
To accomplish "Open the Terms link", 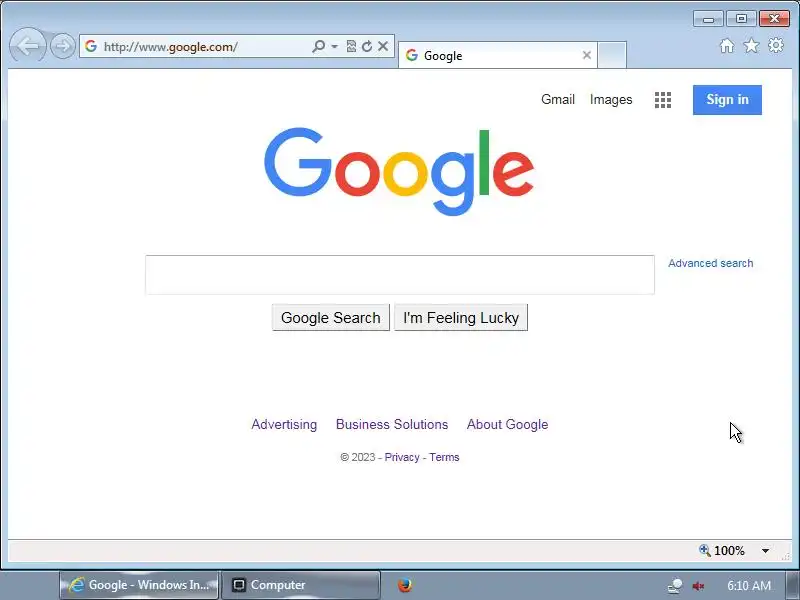I will coord(444,457).
